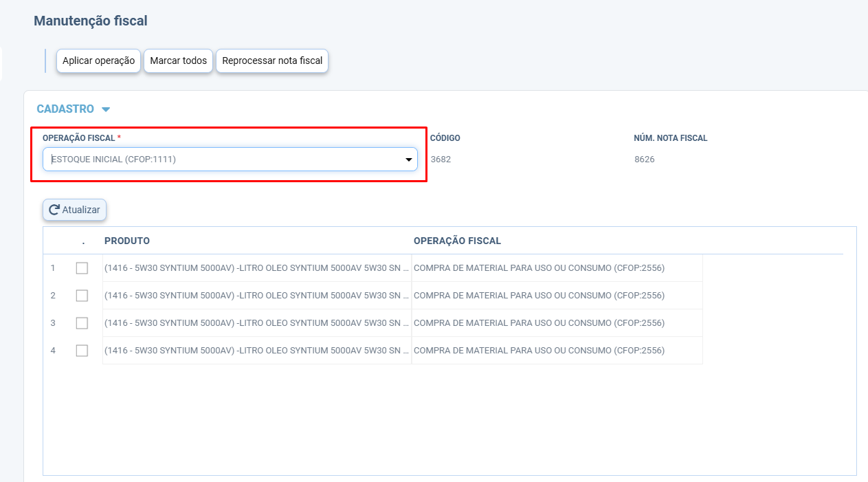
Task: Check the checkbox in row 1
Action: [x=82, y=268]
